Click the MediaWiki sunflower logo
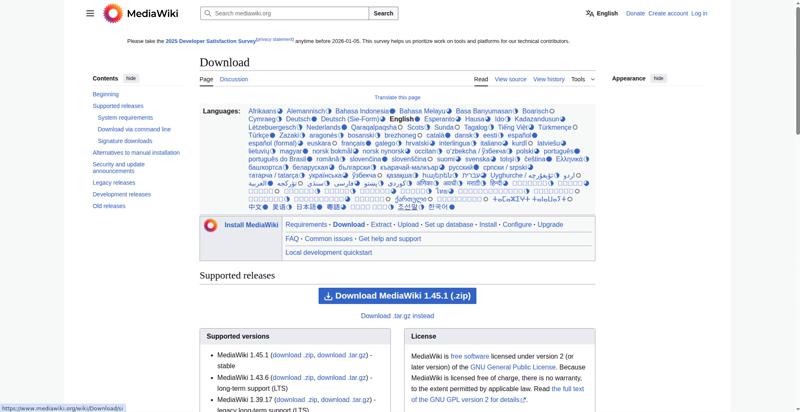The height and width of the screenshot is (412, 800). click(113, 13)
